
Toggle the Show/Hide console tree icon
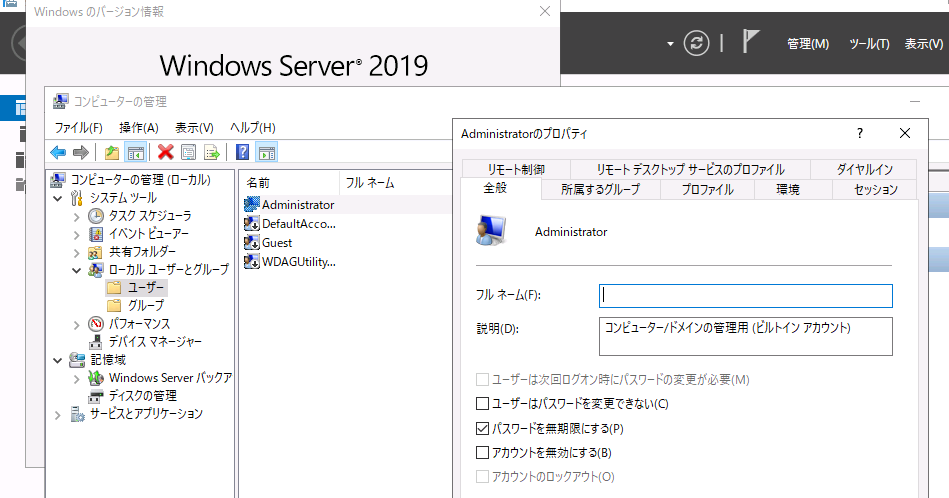pos(136,152)
